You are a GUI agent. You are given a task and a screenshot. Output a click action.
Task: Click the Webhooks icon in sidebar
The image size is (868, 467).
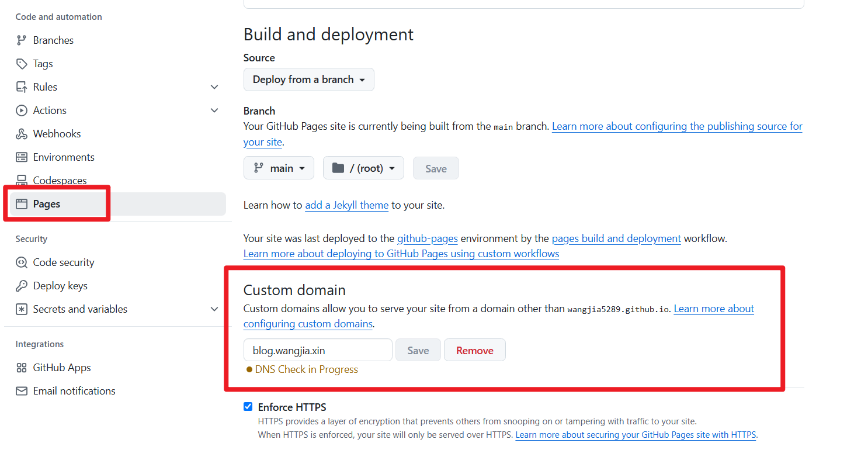pos(22,134)
